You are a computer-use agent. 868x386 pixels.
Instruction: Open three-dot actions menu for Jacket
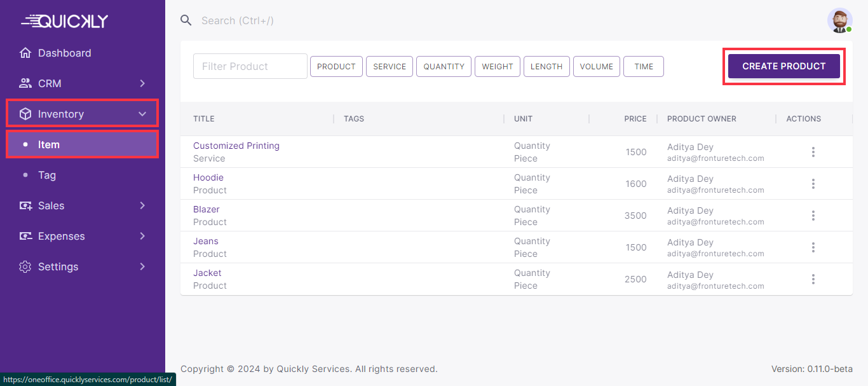click(813, 279)
